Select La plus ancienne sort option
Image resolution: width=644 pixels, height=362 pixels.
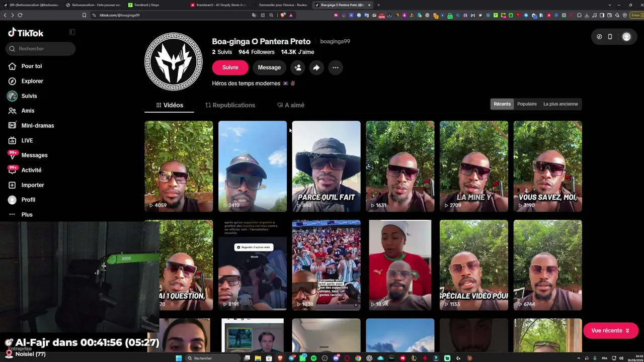coord(560,104)
